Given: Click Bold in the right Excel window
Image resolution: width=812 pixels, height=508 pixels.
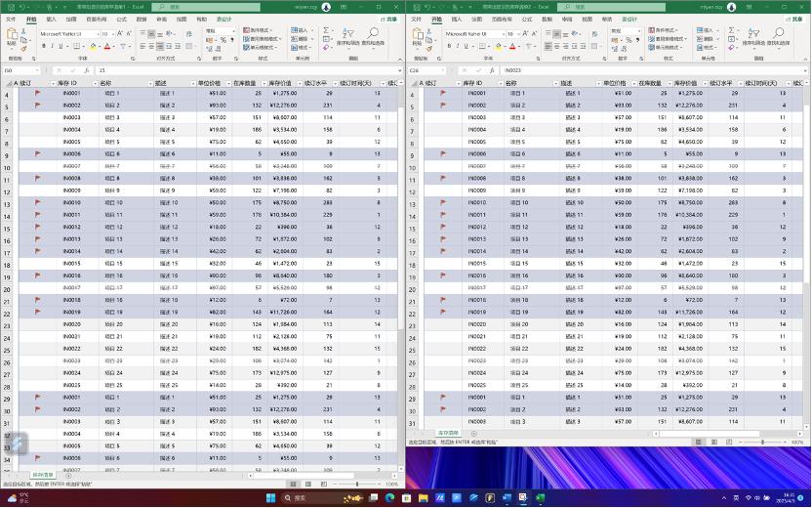Looking at the screenshot, I should pos(449,46).
